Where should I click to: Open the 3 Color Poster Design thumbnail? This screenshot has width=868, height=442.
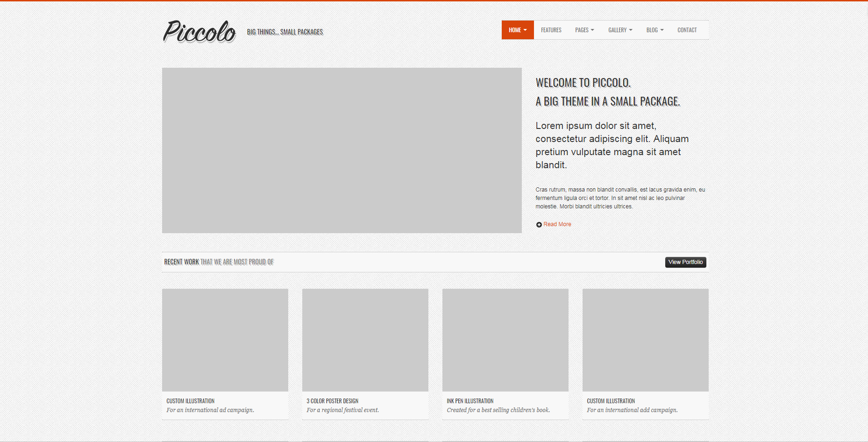[x=365, y=340]
